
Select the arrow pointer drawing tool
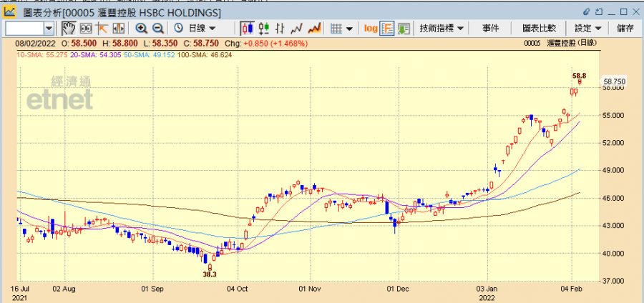pos(102,29)
